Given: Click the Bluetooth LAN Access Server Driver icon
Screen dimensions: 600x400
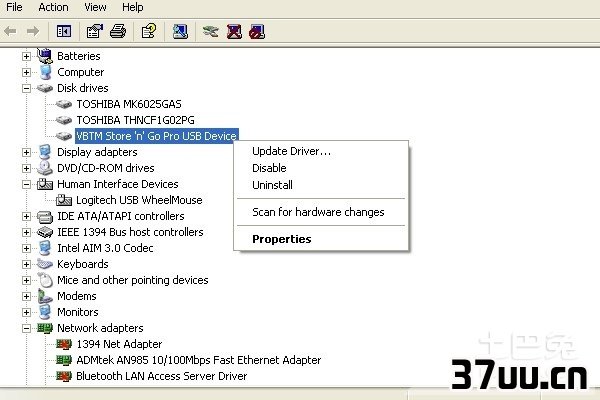Looking at the screenshot, I should point(64,376).
